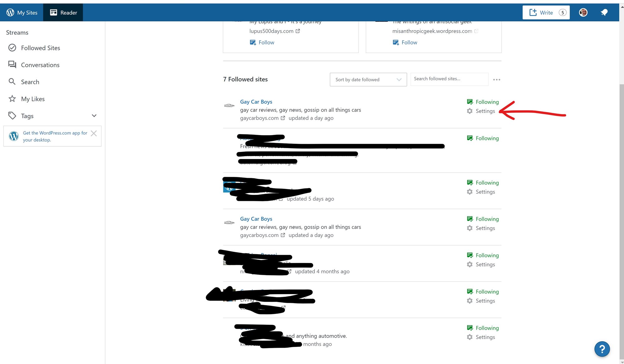Image resolution: width=624 pixels, height=364 pixels.
Task: Open the Gay Car Boys site title link
Action: (256, 102)
